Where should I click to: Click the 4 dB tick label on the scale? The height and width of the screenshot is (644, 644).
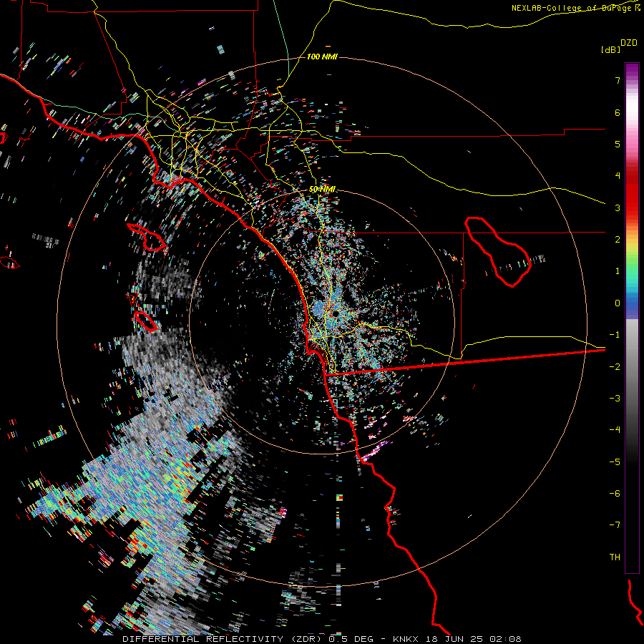[x=618, y=176]
